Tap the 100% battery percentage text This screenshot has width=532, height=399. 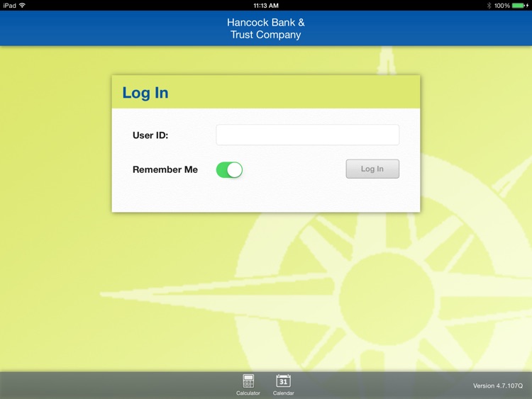(502, 6)
